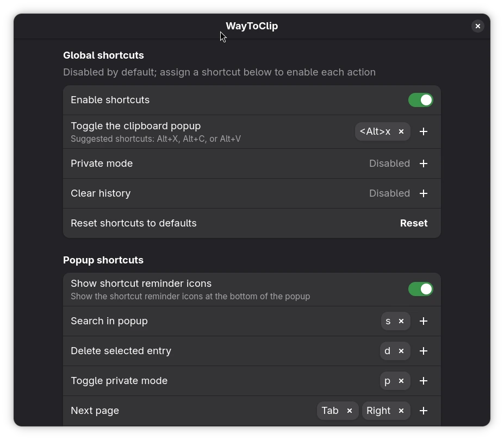
Task: Add a shortcut for Clear history
Action: 424,193
